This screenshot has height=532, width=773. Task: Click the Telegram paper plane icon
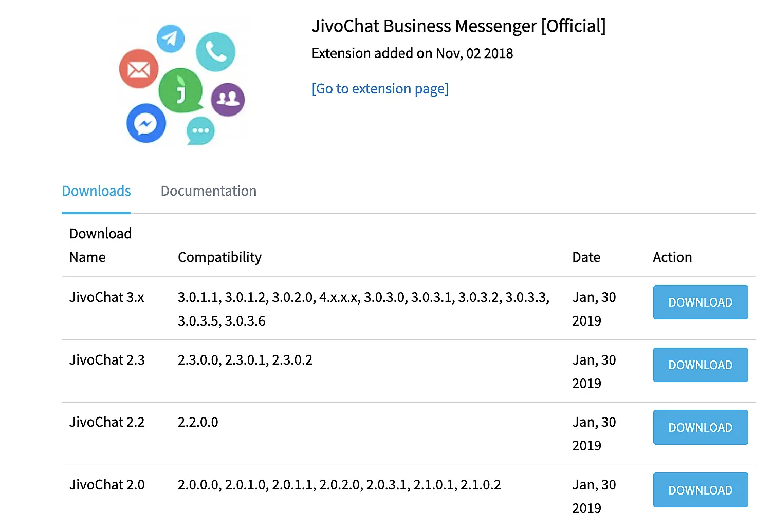[x=171, y=39]
